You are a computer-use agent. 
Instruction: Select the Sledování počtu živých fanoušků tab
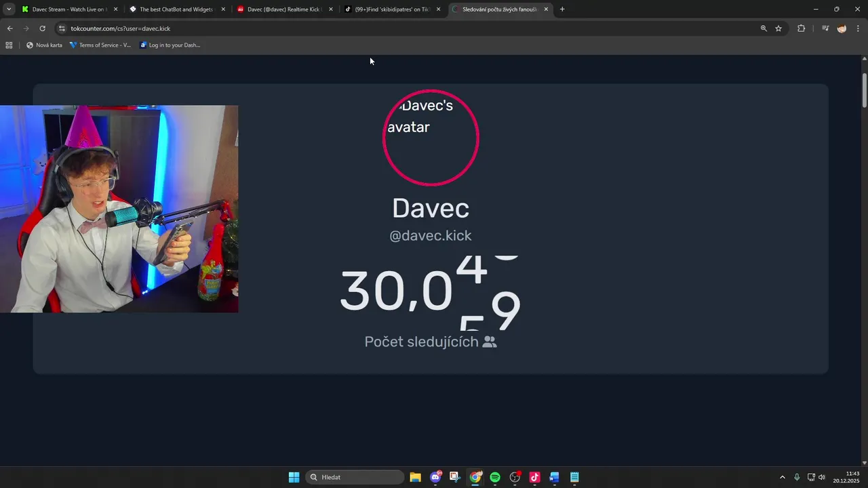pyautogui.click(x=500, y=9)
